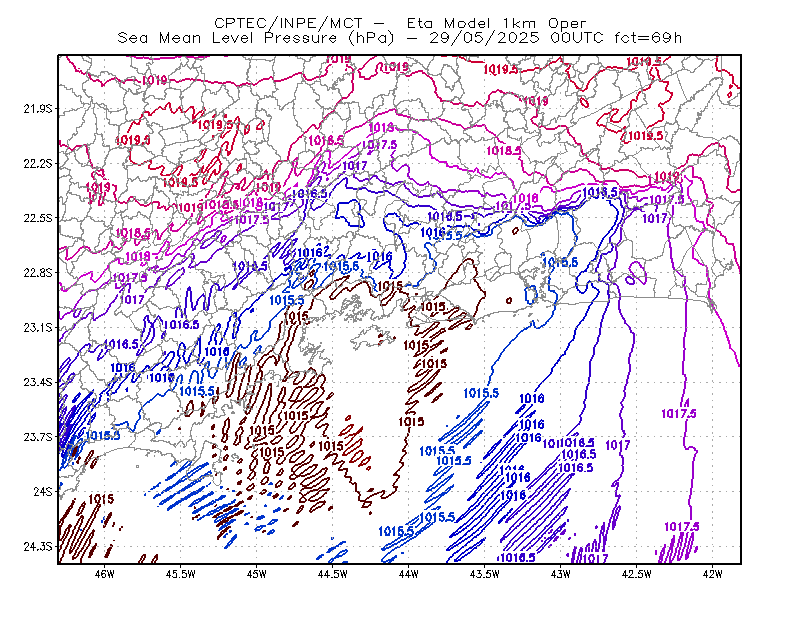Click the 44W longitude axis label
Screen dimensions: 800x618
pyautogui.click(x=408, y=574)
